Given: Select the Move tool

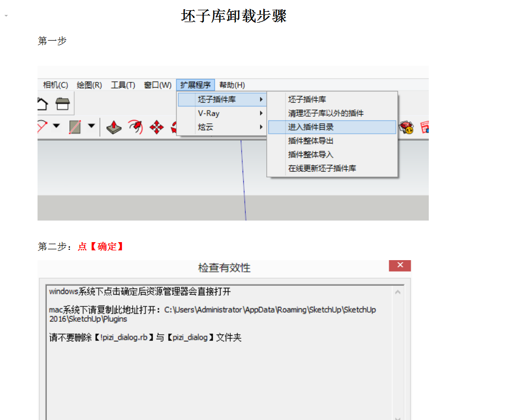Looking at the screenshot, I should 156,127.
